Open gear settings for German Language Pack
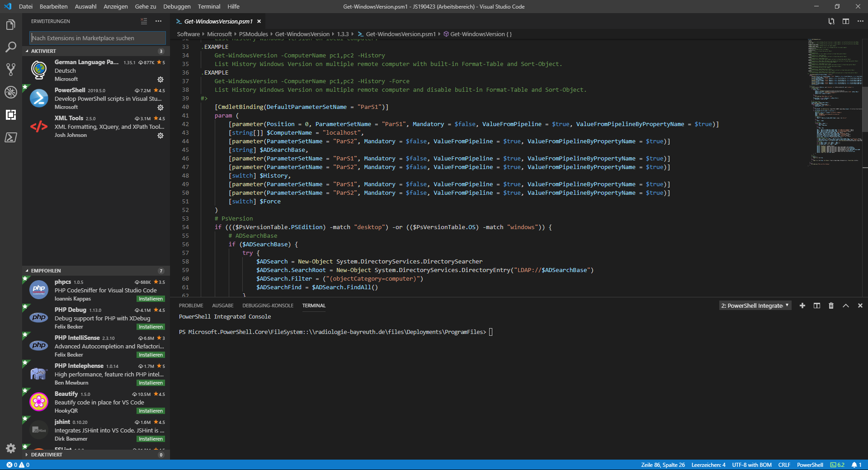This screenshot has width=868, height=470. (160, 80)
